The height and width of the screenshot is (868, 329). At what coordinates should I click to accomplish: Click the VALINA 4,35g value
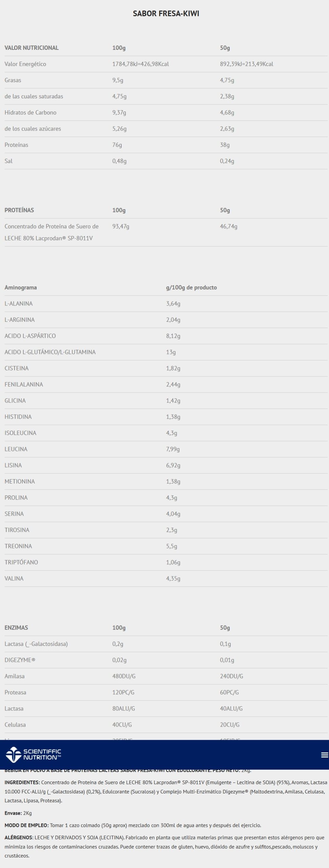click(173, 578)
